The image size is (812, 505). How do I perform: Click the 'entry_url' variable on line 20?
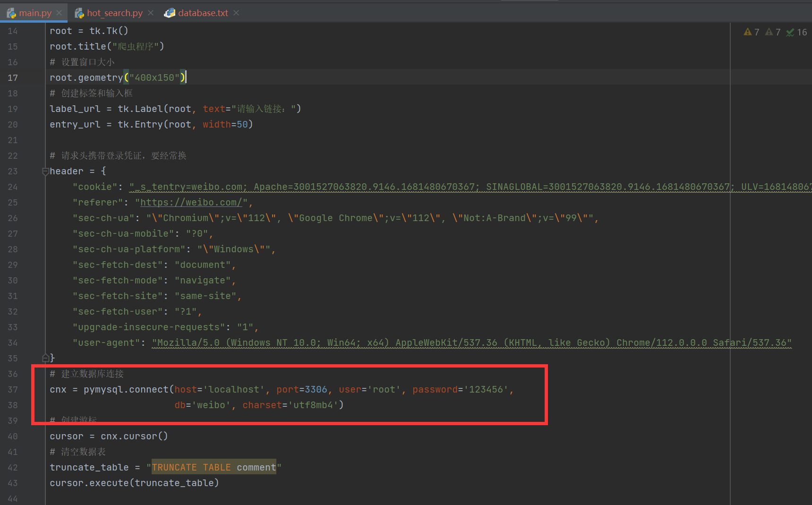coord(75,124)
